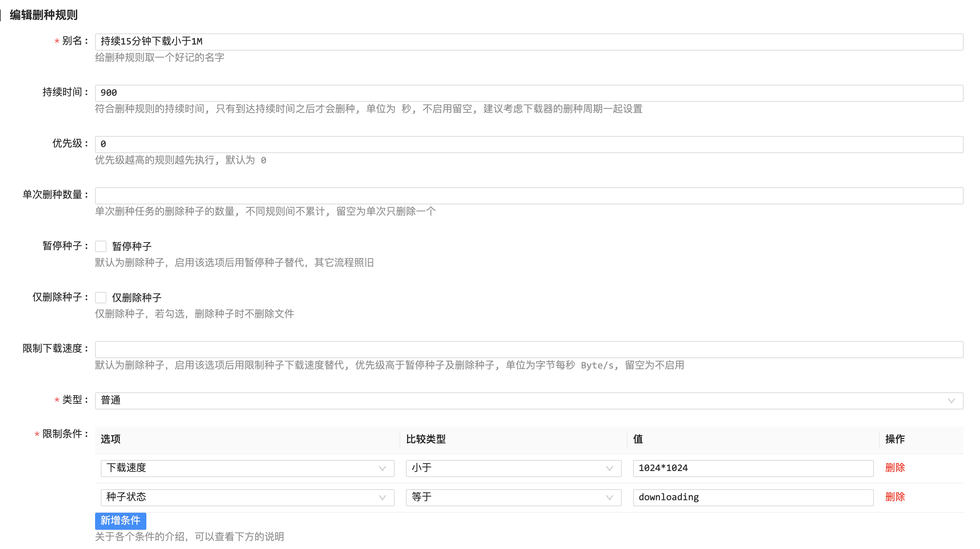Image resolution: width=980 pixels, height=549 pixels.
Task: Click the empty 单次删种数量 input
Action: [x=529, y=195]
